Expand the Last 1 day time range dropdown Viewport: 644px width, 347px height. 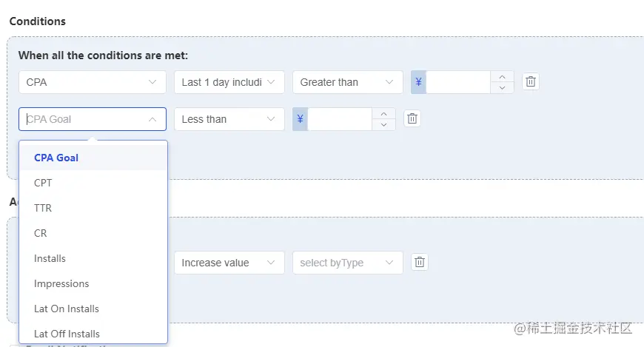(229, 82)
